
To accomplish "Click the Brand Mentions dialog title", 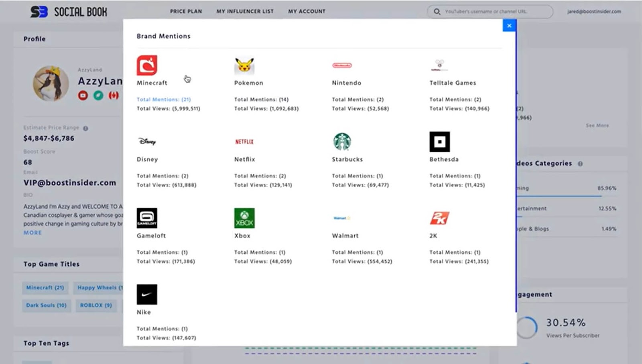I will point(164,36).
